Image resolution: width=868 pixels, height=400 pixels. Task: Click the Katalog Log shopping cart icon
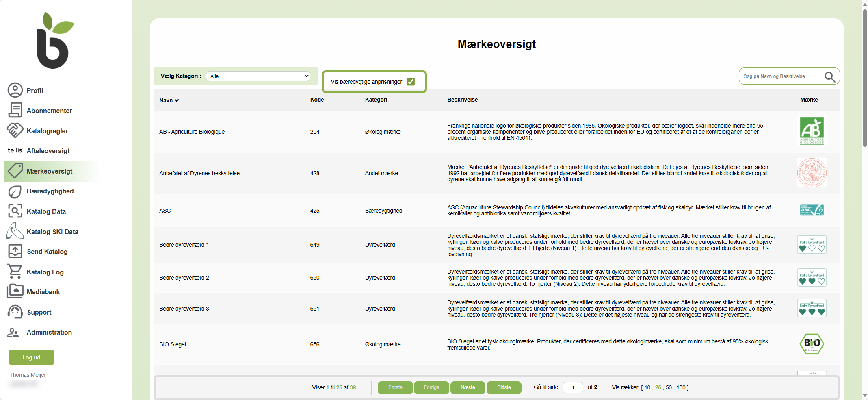pos(15,272)
